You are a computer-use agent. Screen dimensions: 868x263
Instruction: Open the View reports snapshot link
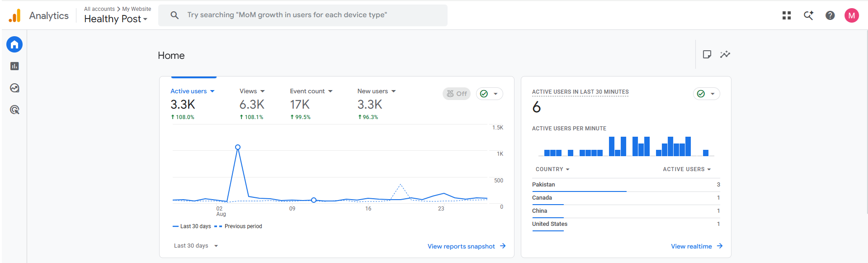(x=467, y=246)
